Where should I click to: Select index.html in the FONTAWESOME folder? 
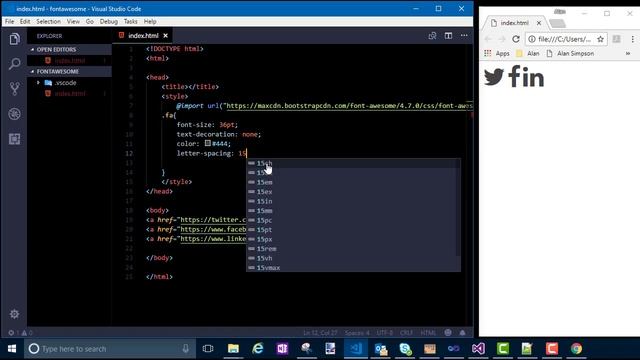click(69, 93)
